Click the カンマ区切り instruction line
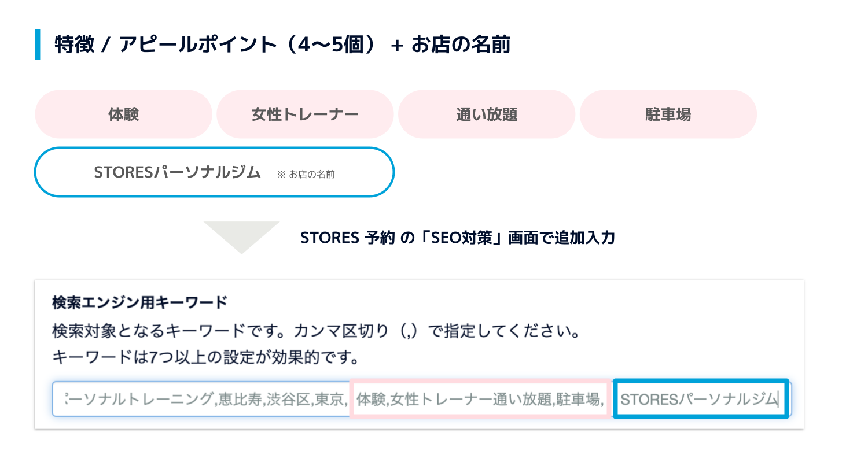 316,332
